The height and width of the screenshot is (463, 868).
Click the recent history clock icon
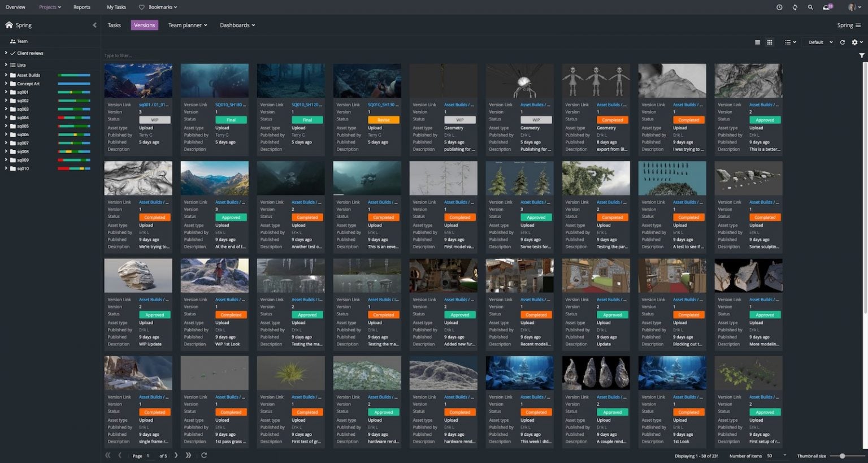(x=779, y=7)
